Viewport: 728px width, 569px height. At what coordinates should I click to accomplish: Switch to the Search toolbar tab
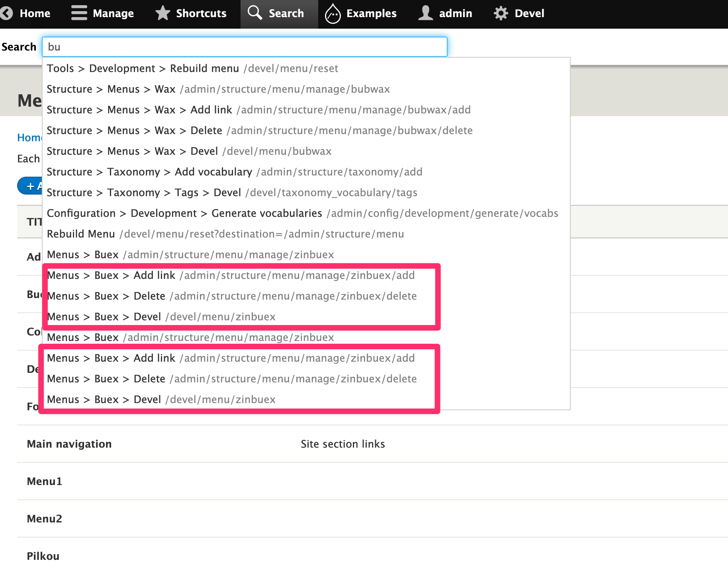tap(279, 13)
